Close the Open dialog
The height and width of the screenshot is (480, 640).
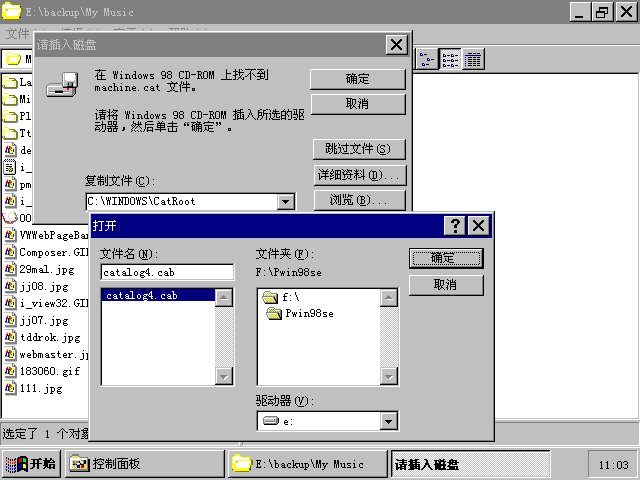point(478,225)
